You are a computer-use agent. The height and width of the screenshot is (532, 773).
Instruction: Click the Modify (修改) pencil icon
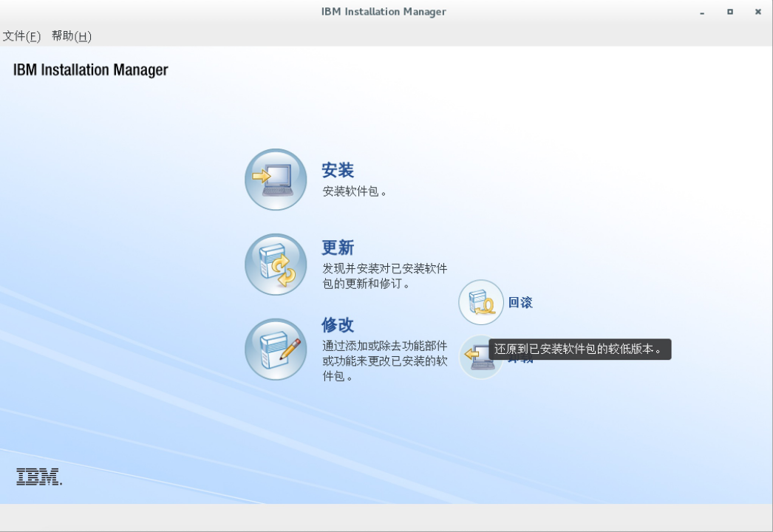276,349
